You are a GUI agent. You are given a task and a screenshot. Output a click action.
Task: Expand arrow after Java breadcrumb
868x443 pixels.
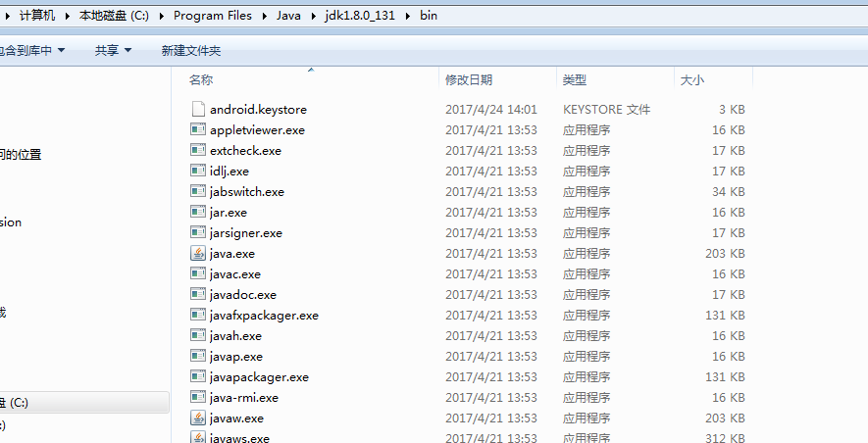coord(313,16)
